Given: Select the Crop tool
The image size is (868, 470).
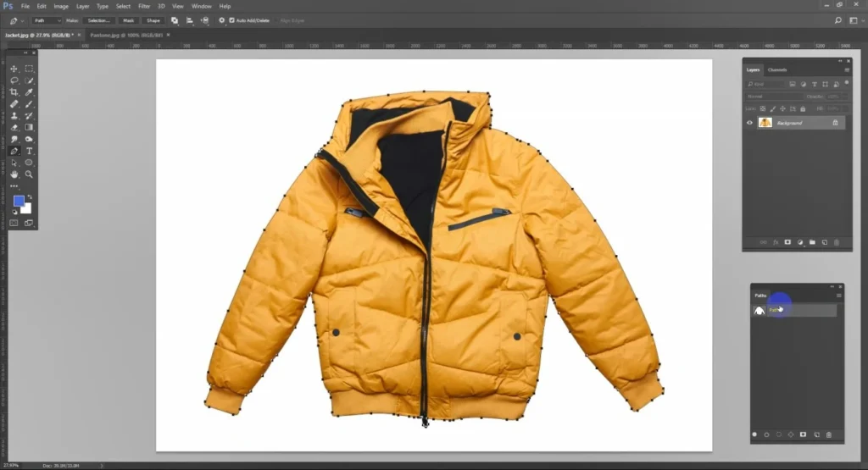Looking at the screenshot, I should (14, 92).
